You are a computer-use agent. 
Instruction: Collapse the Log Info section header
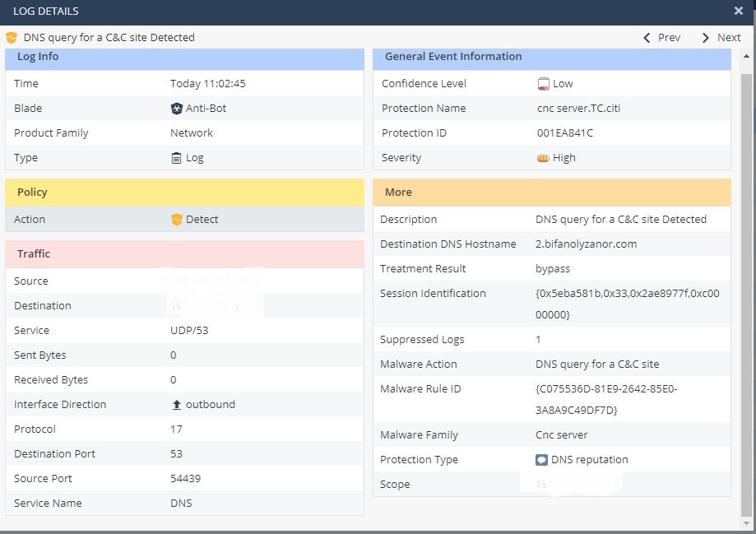point(184,58)
